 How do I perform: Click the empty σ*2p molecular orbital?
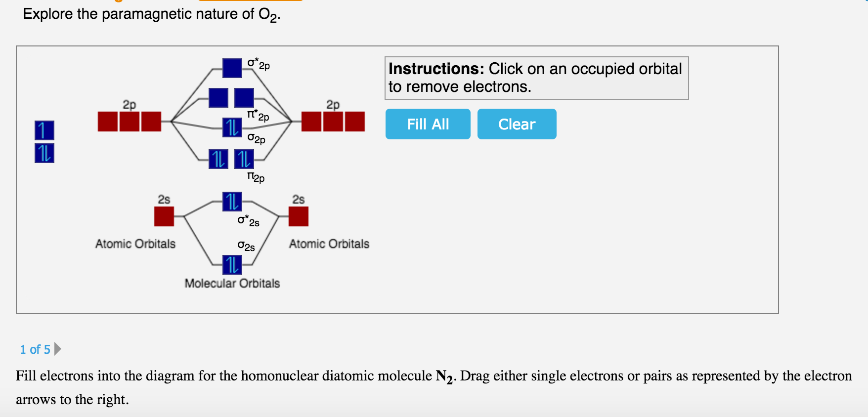pyautogui.click(x=232, y=68)
